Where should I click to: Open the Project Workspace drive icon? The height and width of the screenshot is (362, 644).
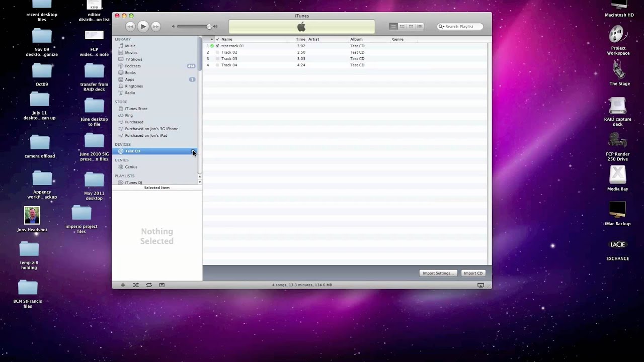(x=618, y=41)
